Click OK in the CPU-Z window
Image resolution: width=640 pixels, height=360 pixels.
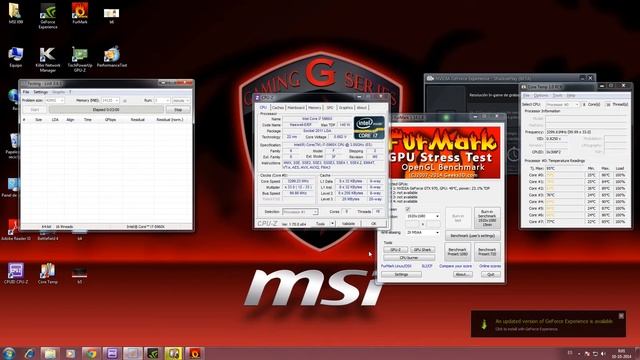coord(373,223)
